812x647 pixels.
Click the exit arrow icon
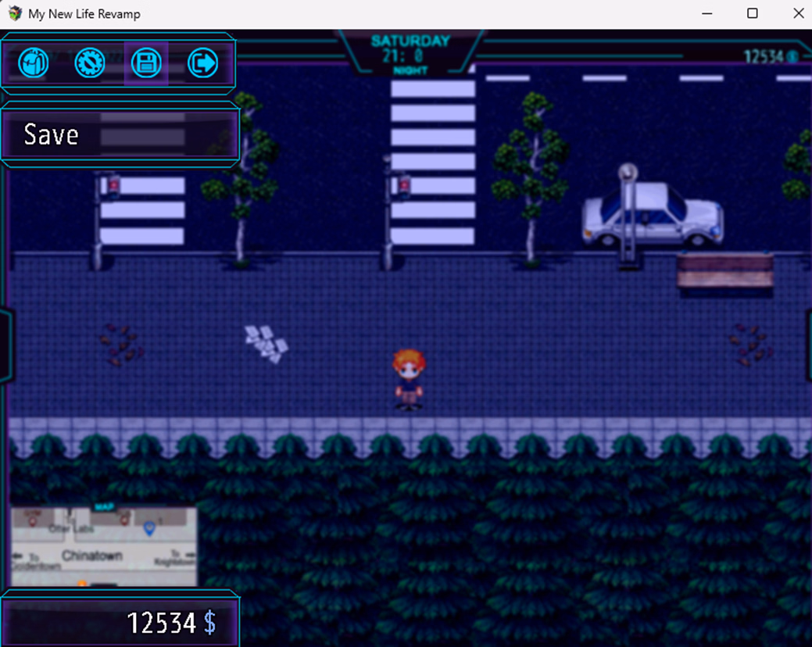[x=203, y=63]
